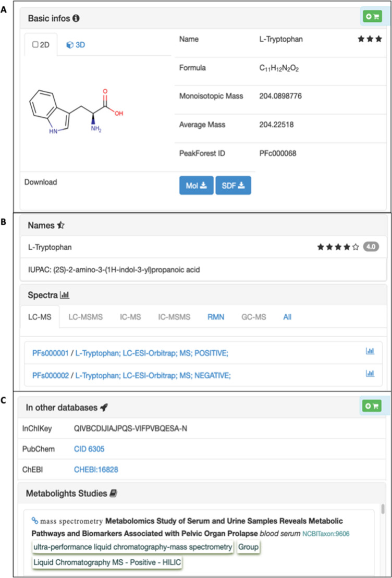Rate L-Tryptophan name with five stars
The height and width of the screenshot is (578, 392).
356,247
